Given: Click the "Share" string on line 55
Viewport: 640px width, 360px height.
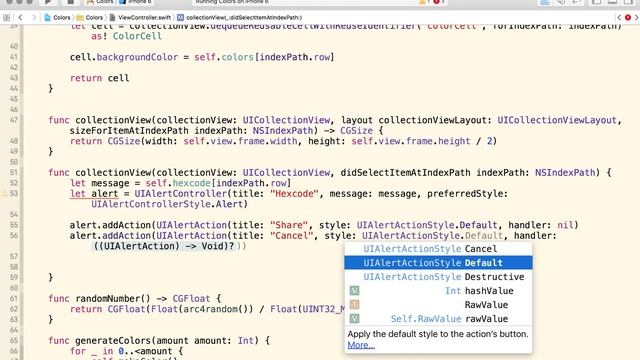Looking at the screenshot, I should tap(289, 225).
